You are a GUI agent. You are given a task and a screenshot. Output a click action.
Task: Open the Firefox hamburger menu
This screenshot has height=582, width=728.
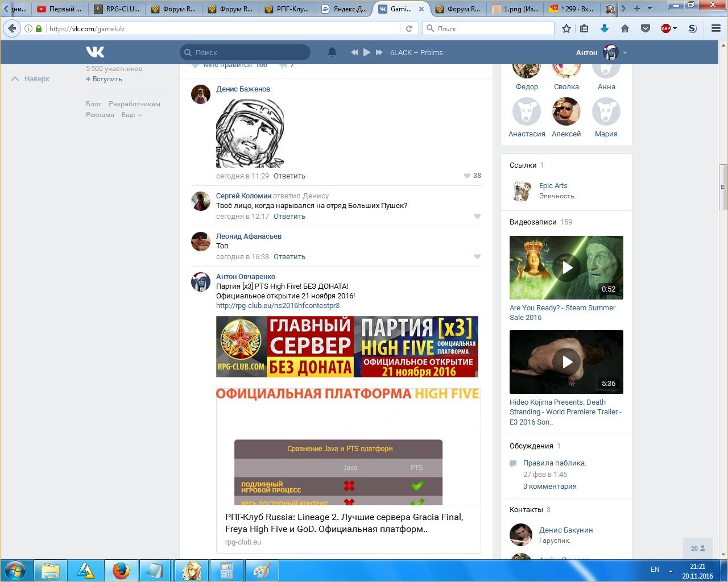point(716,28)
